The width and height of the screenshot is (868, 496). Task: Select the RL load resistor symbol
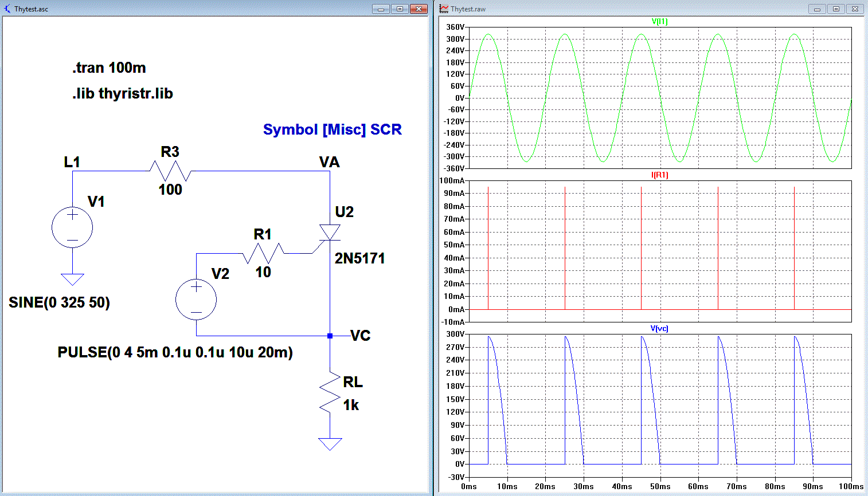coord(330,392)
